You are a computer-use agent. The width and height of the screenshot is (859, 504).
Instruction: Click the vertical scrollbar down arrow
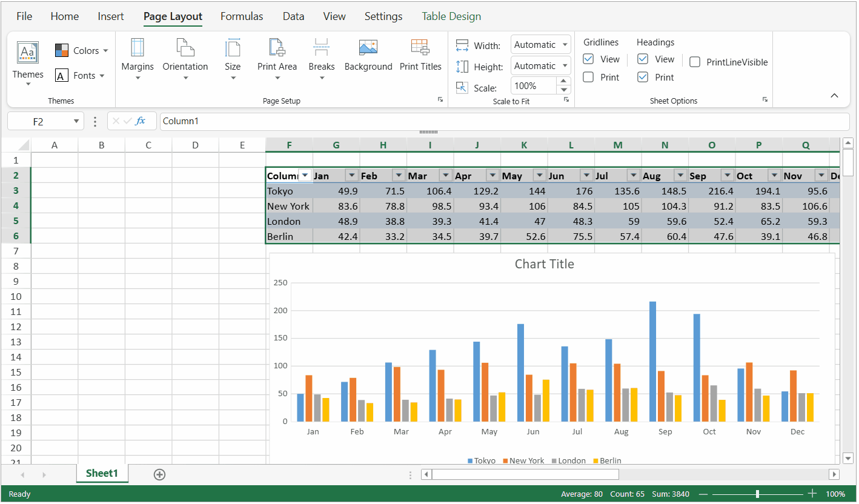coord(848,458)
